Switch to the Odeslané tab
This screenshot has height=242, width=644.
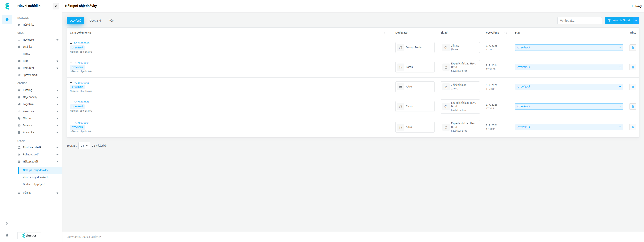pyautogui.click(x=95, y=20)
